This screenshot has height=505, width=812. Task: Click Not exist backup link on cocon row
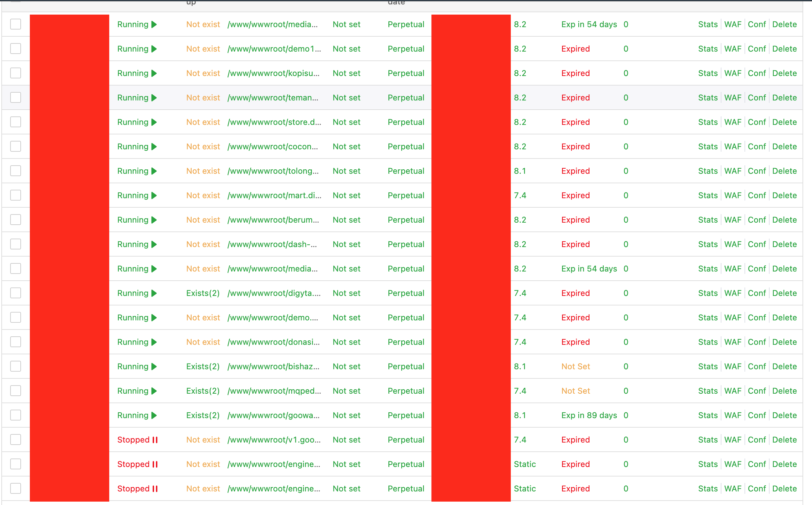point(203,146)
